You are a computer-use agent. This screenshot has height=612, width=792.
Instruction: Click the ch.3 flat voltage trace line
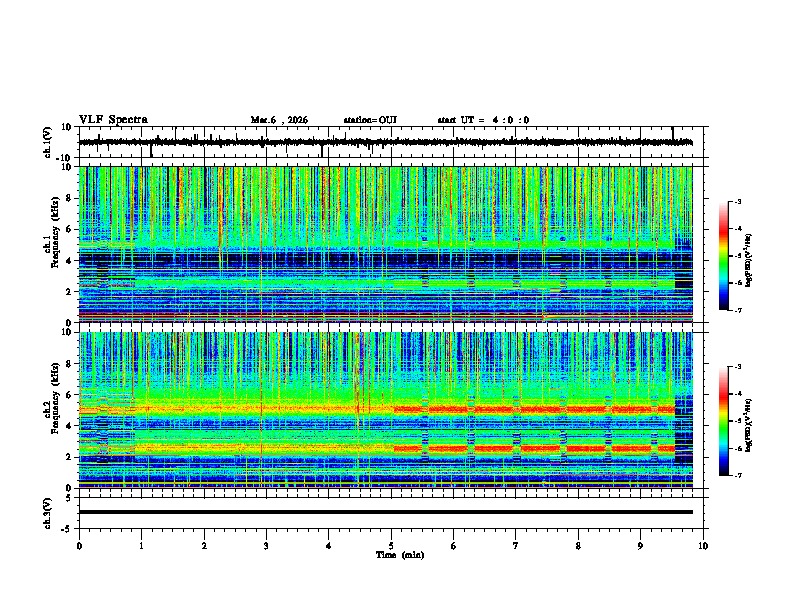[385, 512]
